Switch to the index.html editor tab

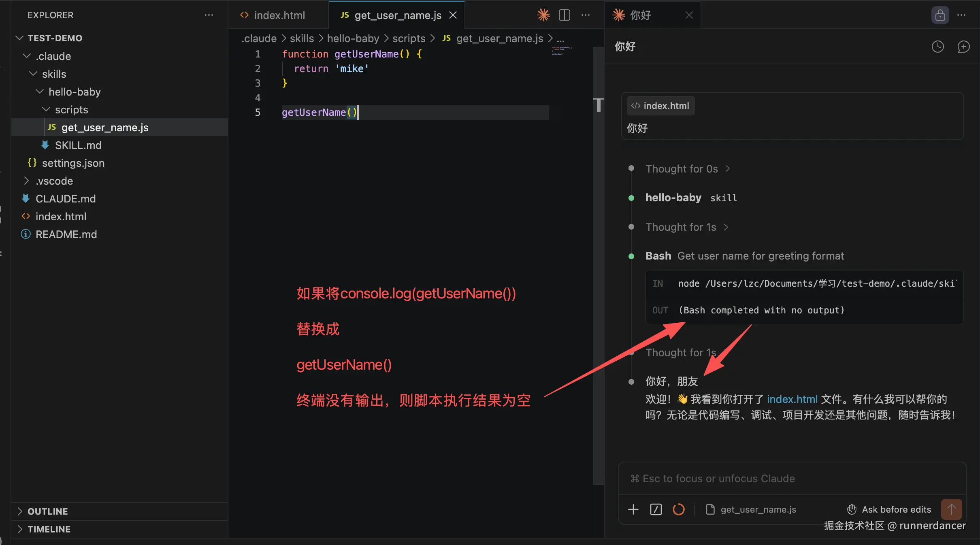[279, 15]
